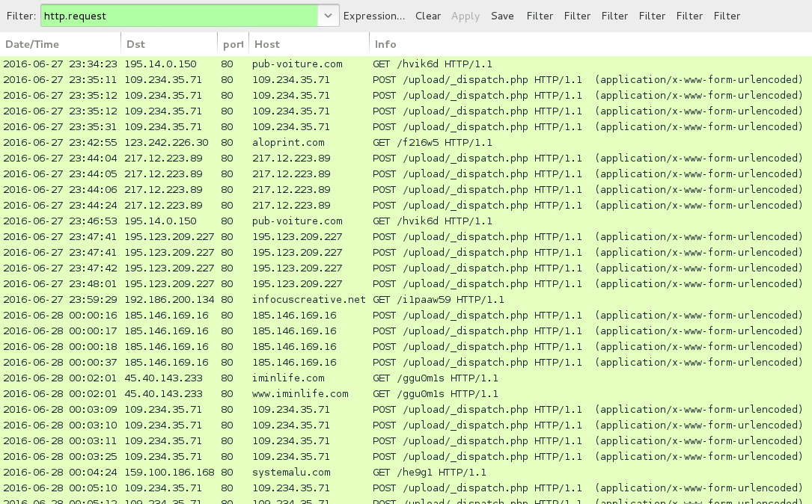
Task: Select the 185.146.169.16 POST packet at 00:00:37
Action: (404, 362)
